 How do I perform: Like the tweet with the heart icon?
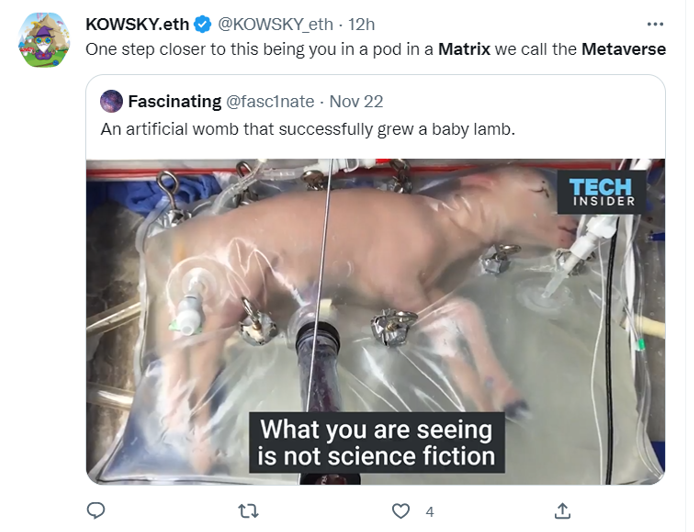pos(401,511)
